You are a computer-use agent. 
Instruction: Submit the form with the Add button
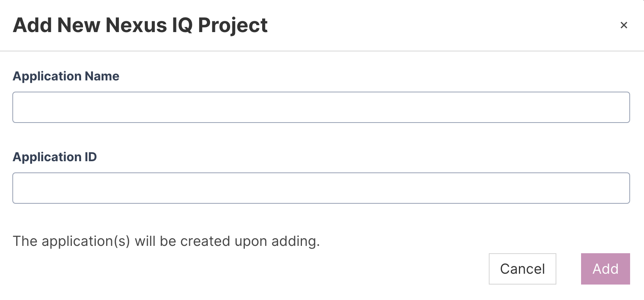(x=605, y=269)
